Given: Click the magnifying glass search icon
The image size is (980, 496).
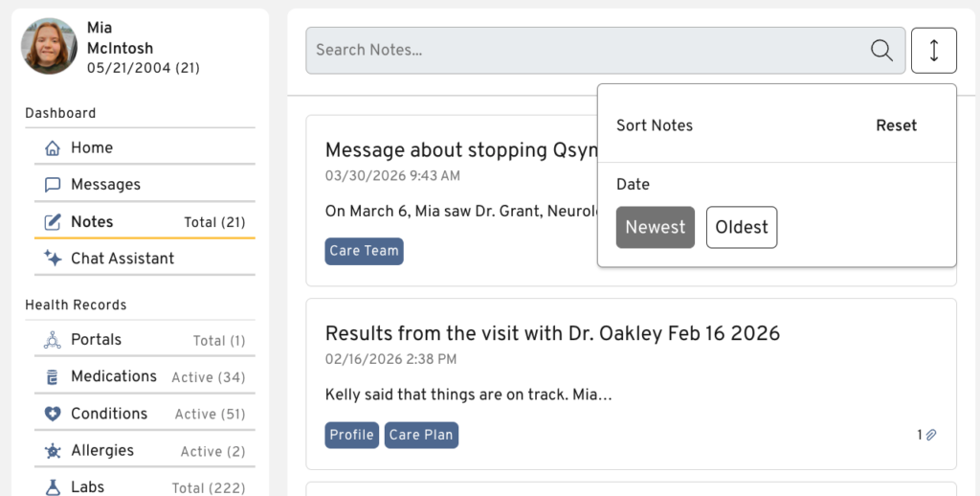Looking at the screenshot, I should (881, 51).
